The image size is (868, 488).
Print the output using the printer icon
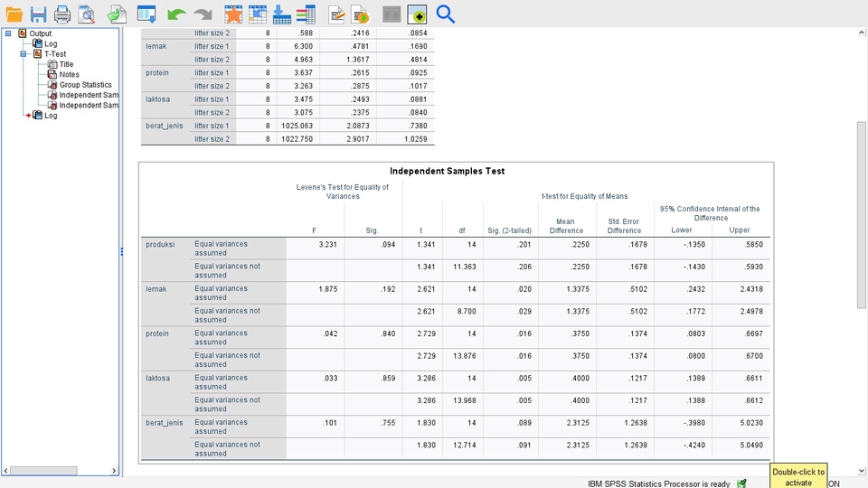pos(62,14)
